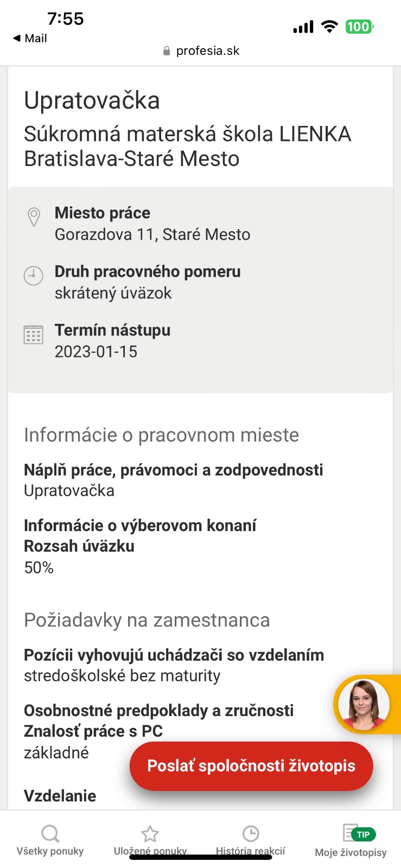Tap the Gorazdova 11, Staré Mesto address
The height and width of the screenshot is (868, 401).
(152, 234)
